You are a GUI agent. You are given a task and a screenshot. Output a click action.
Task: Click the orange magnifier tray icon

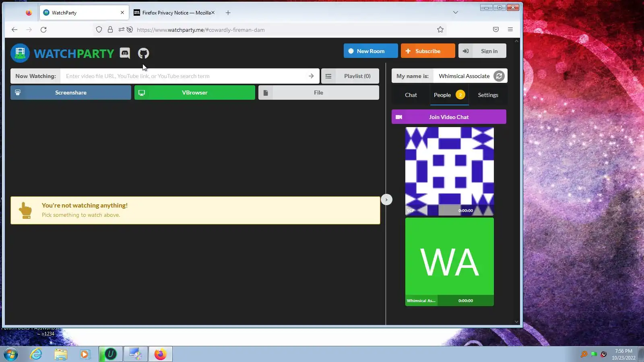tap(584, 354)
